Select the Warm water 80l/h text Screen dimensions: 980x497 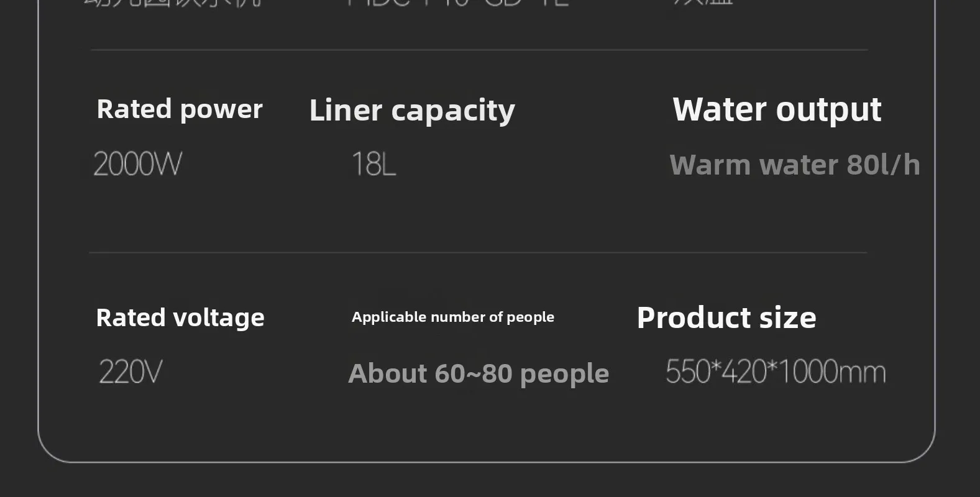pos(794,165)
